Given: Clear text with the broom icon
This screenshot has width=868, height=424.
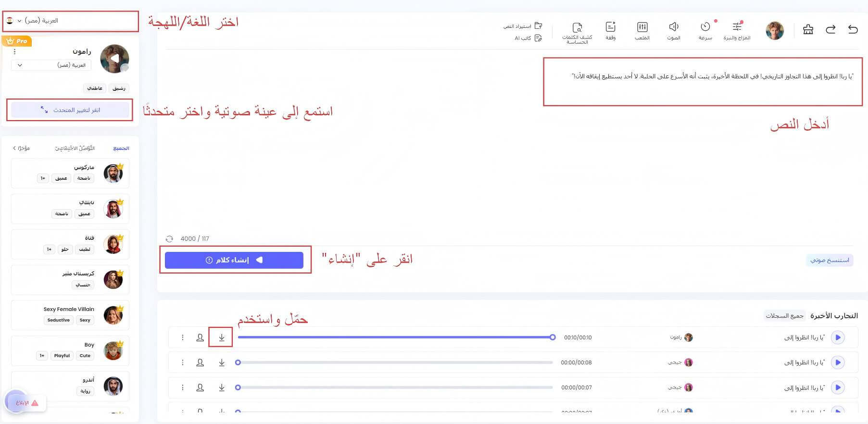Looking at the screenshot, I should click(808, 29).
